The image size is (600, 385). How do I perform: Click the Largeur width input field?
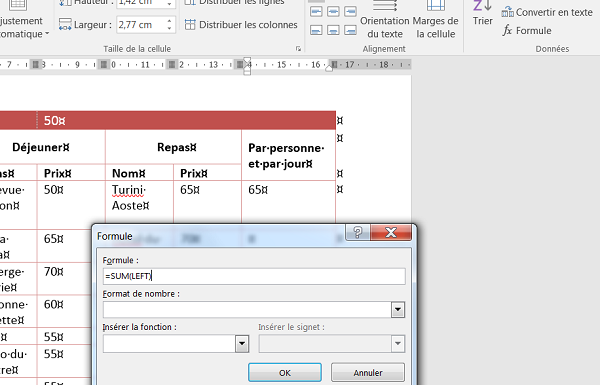141,25
